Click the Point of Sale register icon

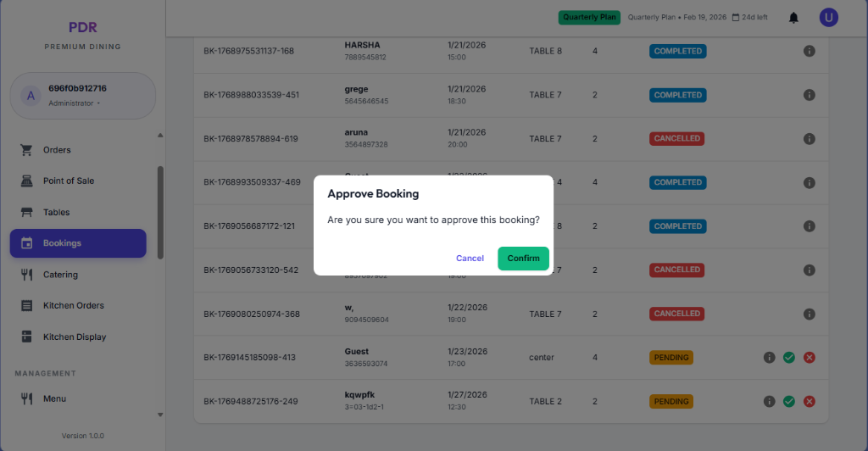coord(26,181)
